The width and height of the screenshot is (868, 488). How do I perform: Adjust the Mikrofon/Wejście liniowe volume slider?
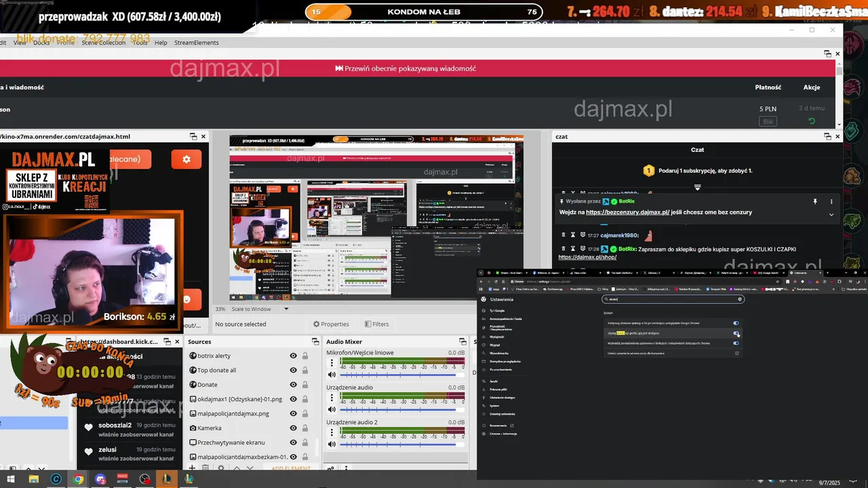[x=401, y=374]
